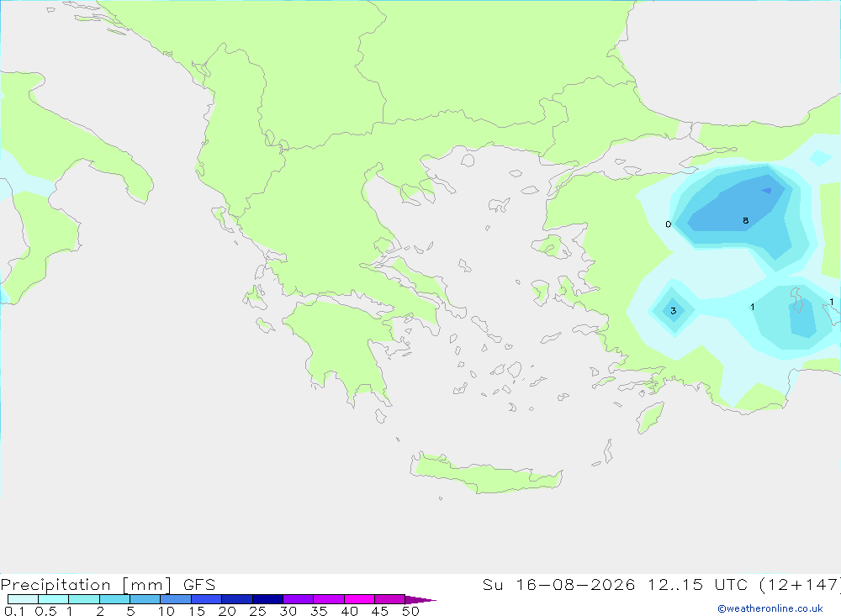Viewport: 841px width, 616px height.
Task: Click the legend swatch between 2 and 5
Action: [x=114, y=599]
